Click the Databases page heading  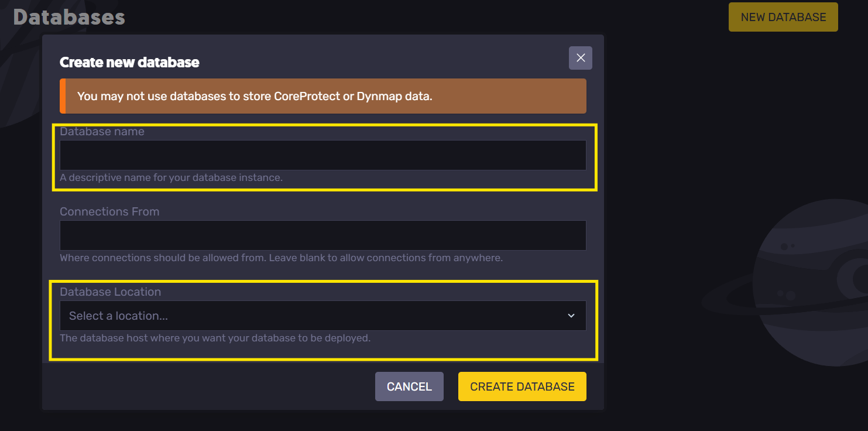click(x=69, y=17)
